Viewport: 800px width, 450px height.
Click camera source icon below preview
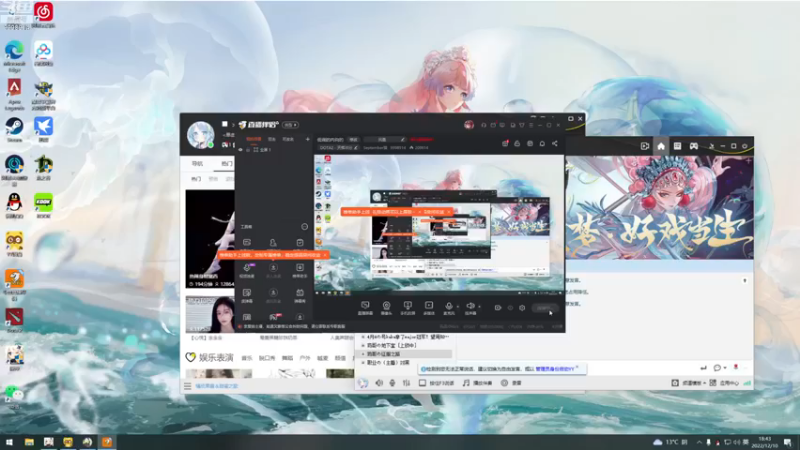[x=386, y=308]
